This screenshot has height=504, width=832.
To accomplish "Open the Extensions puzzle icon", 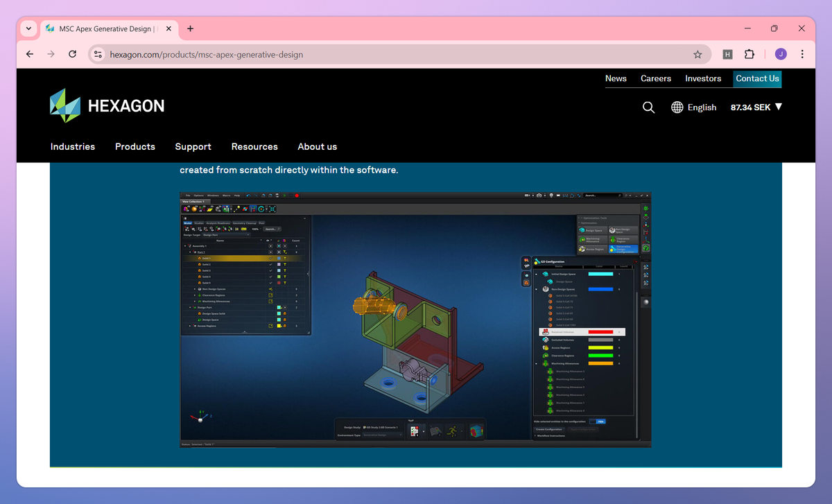I will coord(749,54).
